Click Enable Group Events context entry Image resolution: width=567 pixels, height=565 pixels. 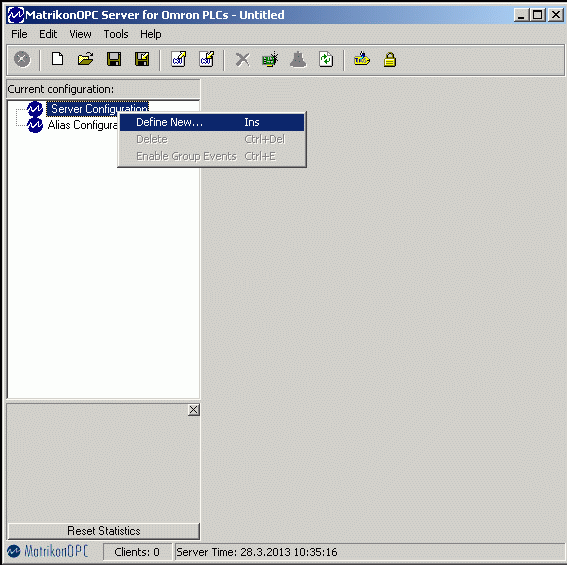(212, 156)
